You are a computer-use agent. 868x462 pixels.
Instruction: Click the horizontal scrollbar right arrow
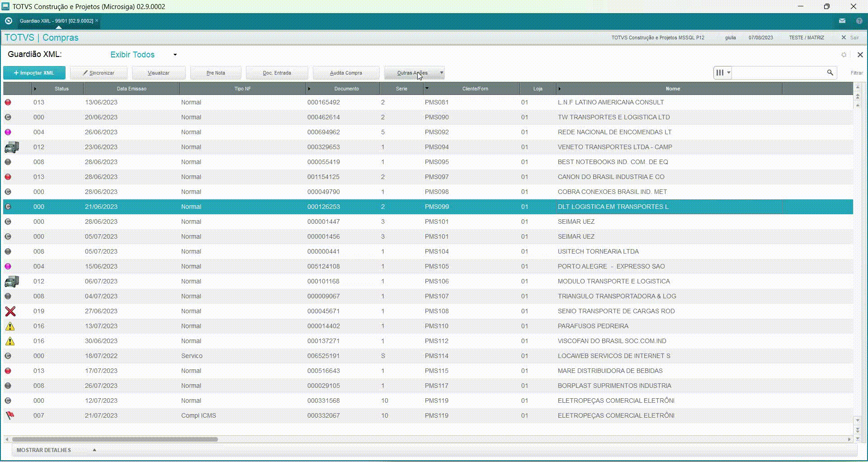click(849, 439)
